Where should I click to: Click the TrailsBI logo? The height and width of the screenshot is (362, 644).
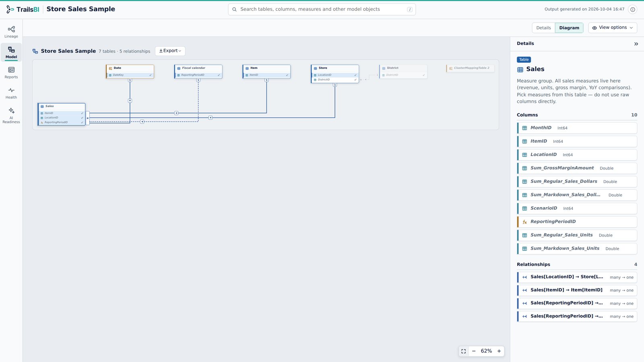click(x=23, y=9)
